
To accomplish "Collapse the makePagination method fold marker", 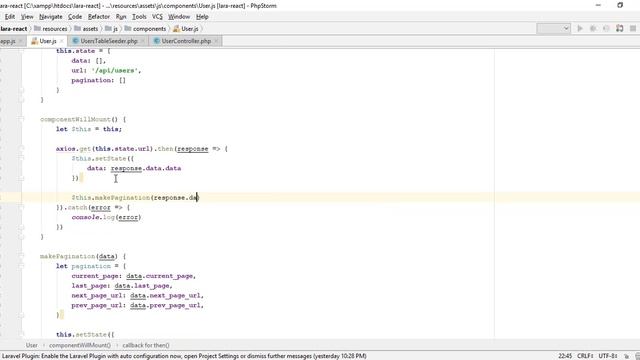I will pos(21,256).
